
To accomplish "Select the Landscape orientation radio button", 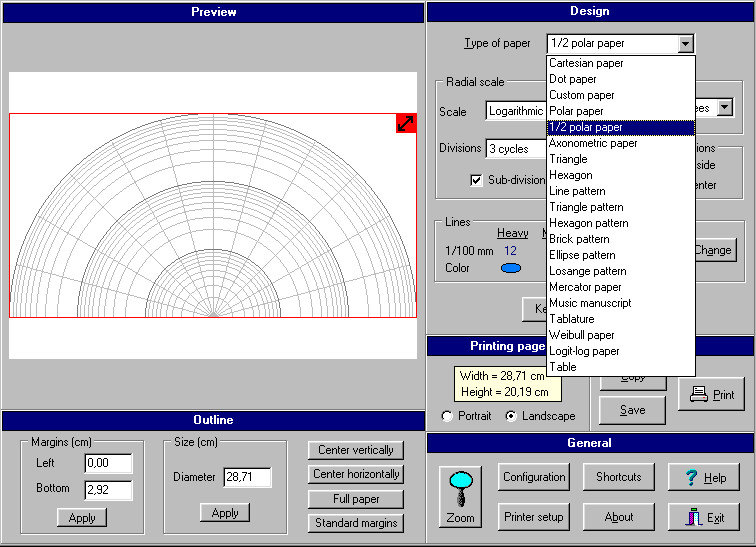I will pyautogui.click(x=512, y=416).
